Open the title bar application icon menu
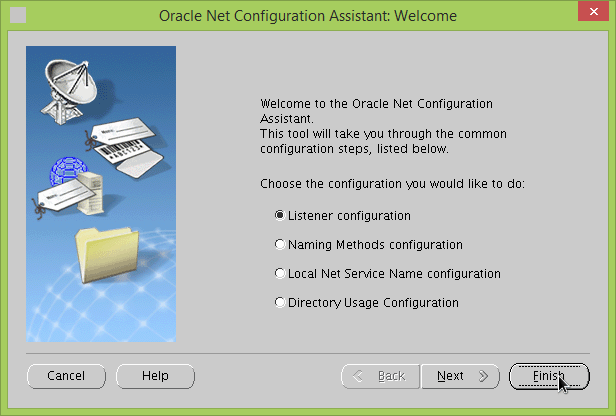616x416 pixels. coord(17,15)
